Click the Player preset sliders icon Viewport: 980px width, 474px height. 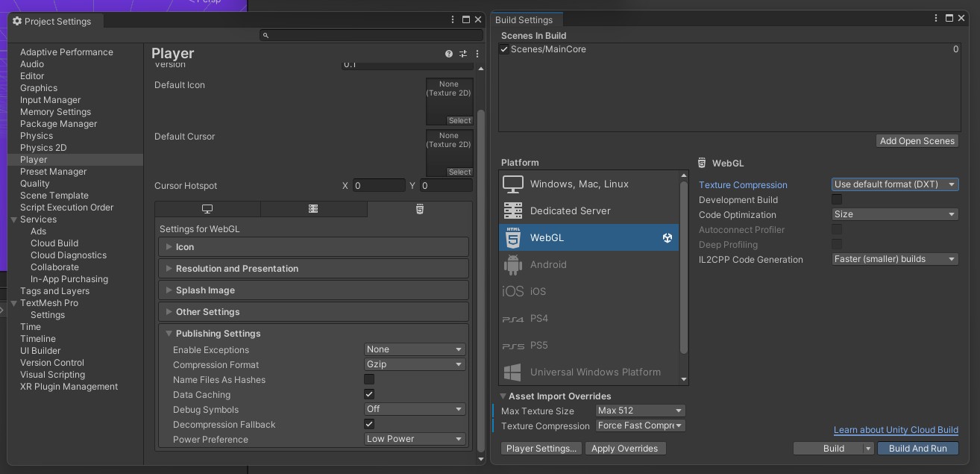[463, 54]
